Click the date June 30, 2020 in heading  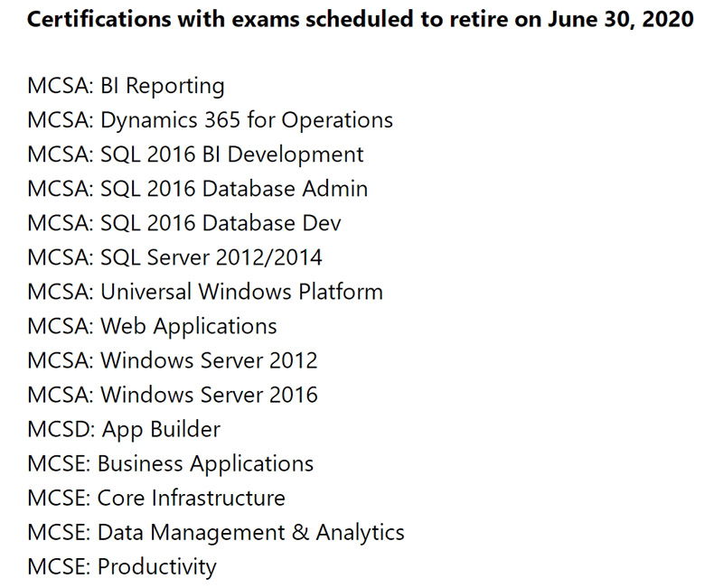[621, 19]
